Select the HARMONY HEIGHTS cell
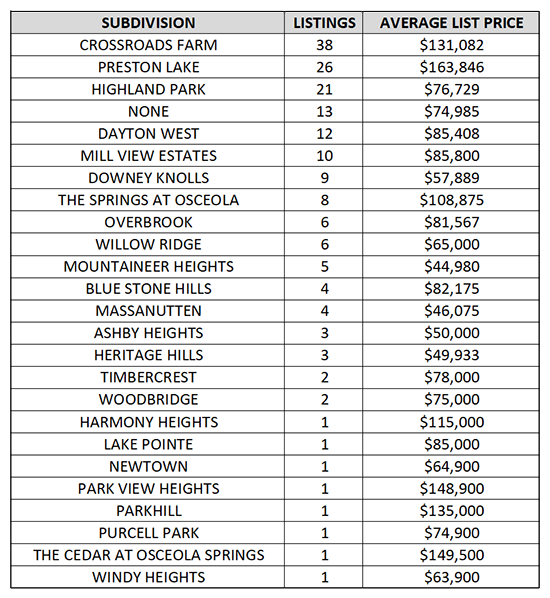The height and width of the screenshot is (598, 550). pos(148,422)
